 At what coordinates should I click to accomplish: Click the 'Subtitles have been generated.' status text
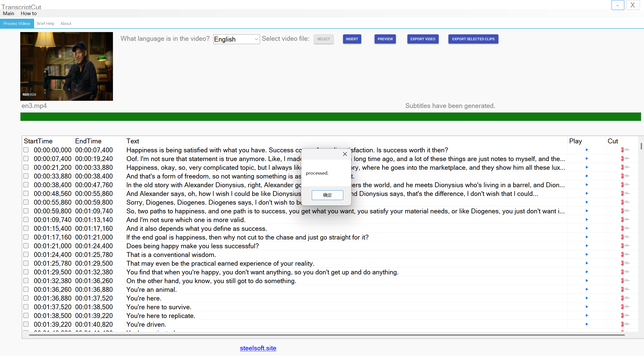click(x=450, y=106)
